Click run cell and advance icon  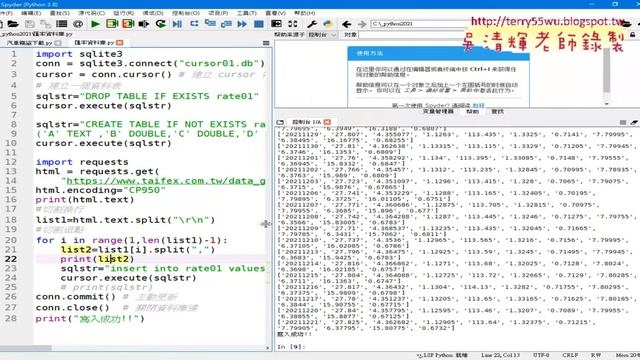pos(128,24)
